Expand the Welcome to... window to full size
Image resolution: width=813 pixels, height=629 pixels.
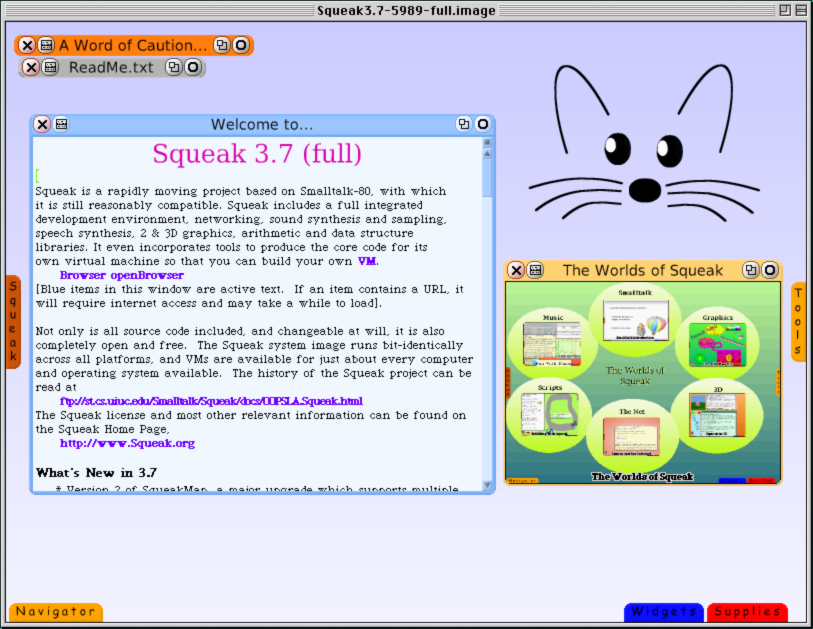464,124
